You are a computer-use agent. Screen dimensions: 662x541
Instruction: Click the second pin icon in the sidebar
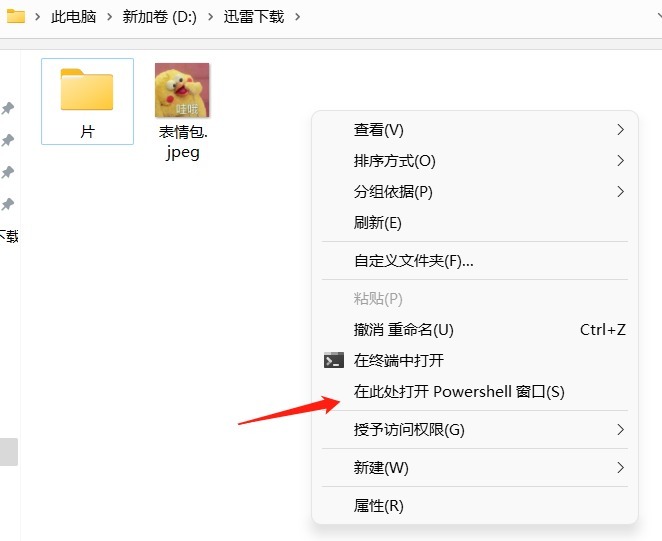(x=8, y=140)
